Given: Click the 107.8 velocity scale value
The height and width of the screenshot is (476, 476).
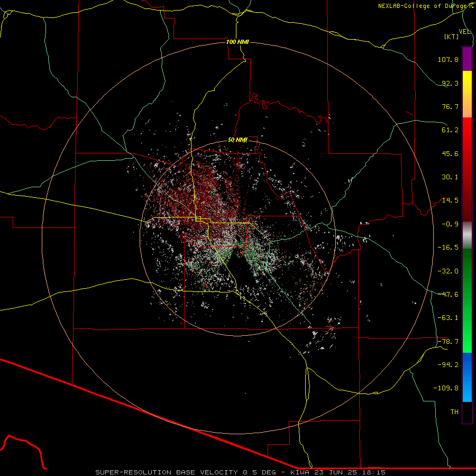Looking at the screenshot, I should 448,59.
